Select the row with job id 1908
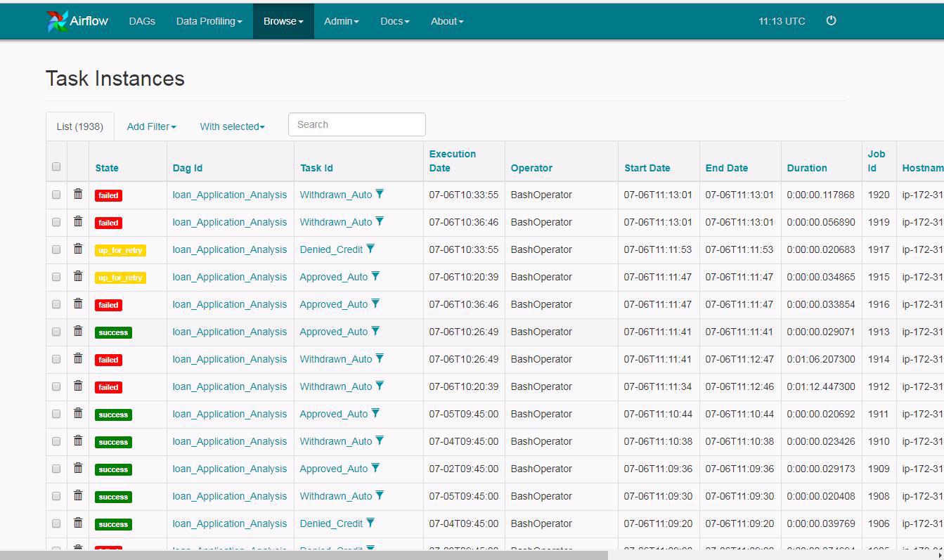The height and width of the screenshot is (560, 944). point(56,496)
